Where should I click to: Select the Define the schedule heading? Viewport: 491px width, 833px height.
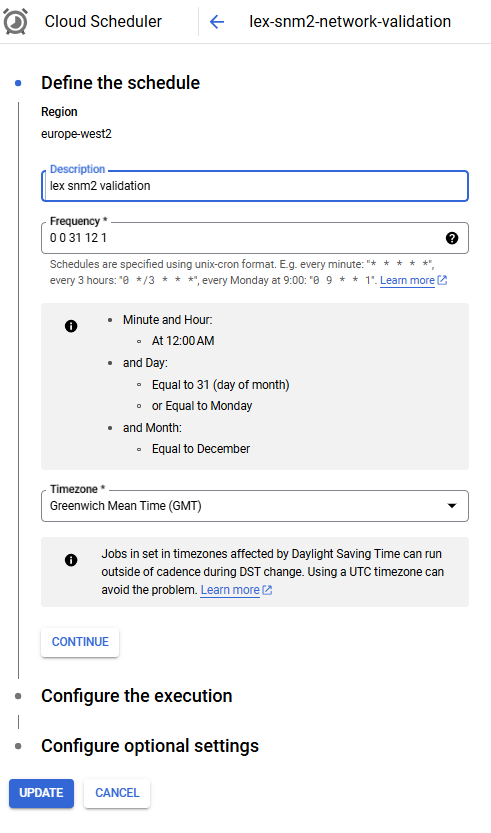coord(121,83)
